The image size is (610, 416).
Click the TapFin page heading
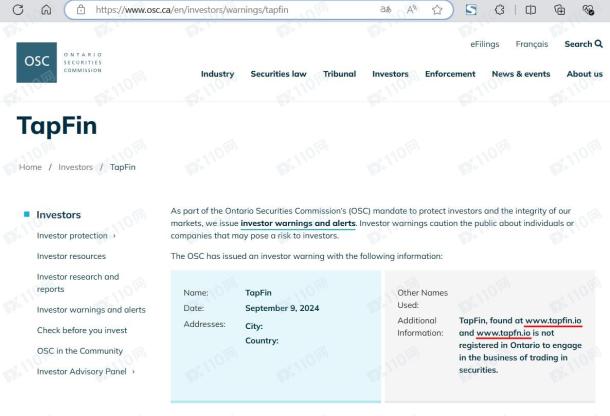click(57, 126)
